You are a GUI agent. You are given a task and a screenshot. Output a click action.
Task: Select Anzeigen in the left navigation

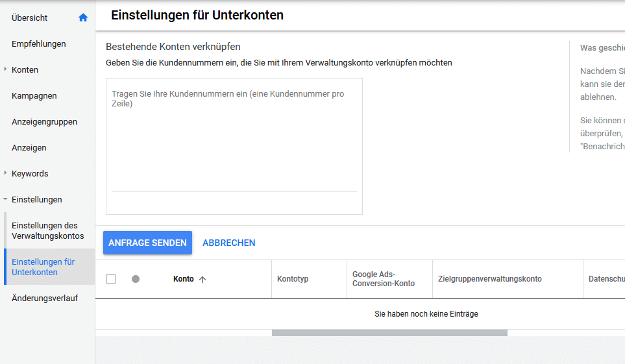29,148
